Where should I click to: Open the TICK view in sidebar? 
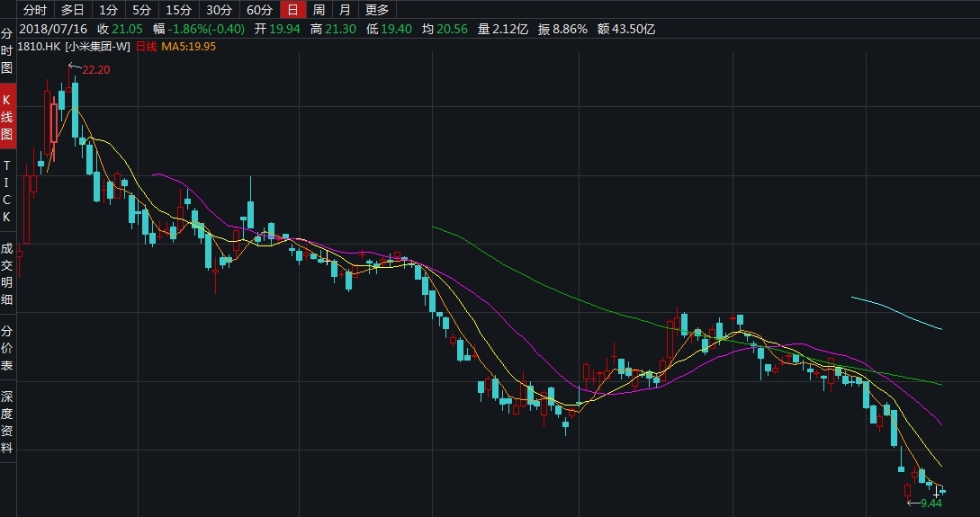[7, 192]
